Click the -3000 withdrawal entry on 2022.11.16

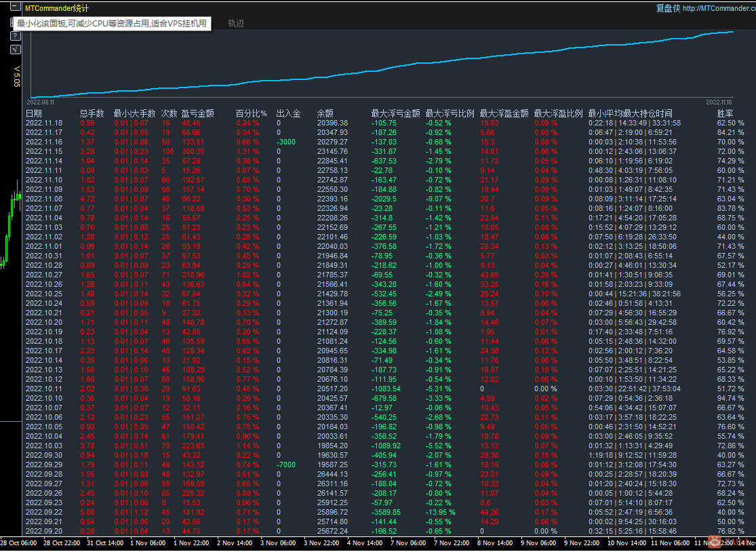tap(285, 142)
